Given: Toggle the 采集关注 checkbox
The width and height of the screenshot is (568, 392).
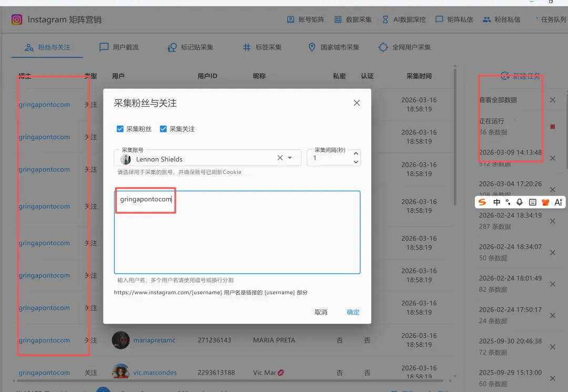Looking at the screenshot, I should 163,129.
